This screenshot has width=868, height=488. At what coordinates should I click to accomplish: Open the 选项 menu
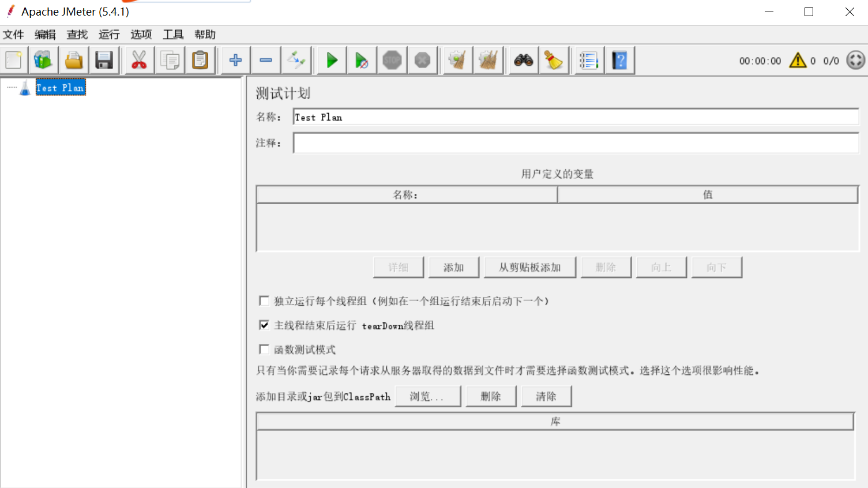pyautogui.click(x=141, y=35)
